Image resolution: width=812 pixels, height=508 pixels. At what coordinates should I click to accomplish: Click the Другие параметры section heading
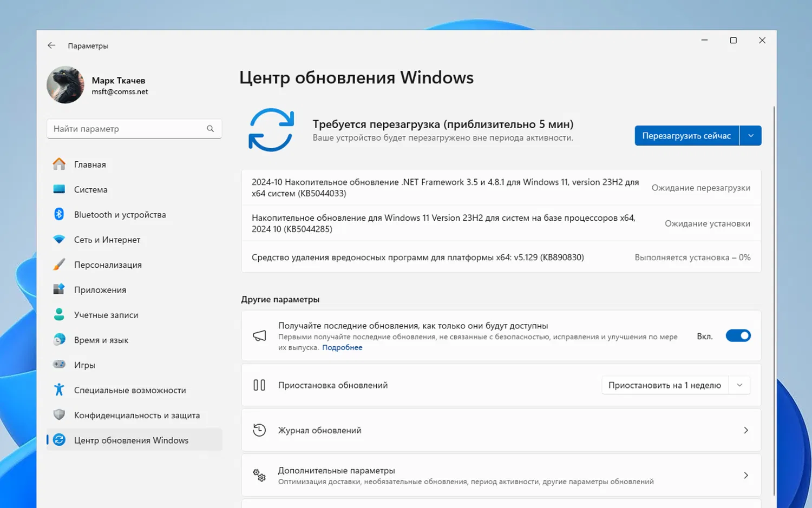(x=280, y=299)
